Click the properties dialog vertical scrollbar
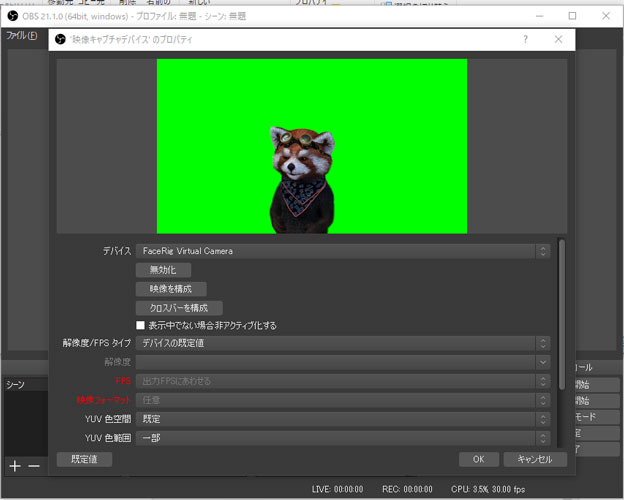This screenshot has height=500, width=624. coord(562,314)
